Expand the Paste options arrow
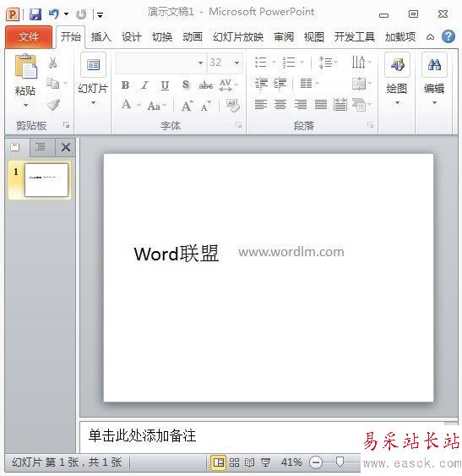462x476 pixels. (26, 105)
